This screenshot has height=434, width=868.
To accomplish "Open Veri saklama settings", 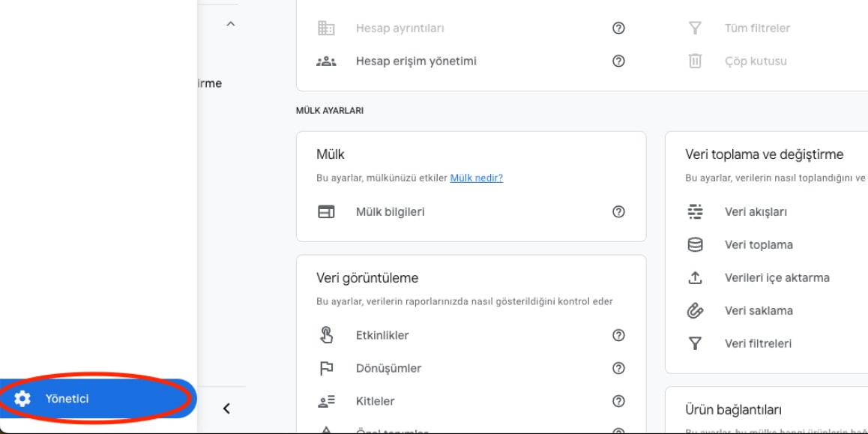I will [x=759, y=310].
